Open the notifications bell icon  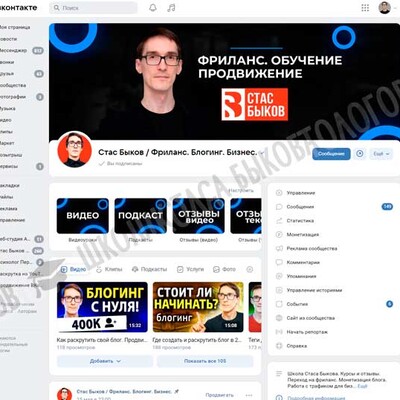(x=153, y=8)
